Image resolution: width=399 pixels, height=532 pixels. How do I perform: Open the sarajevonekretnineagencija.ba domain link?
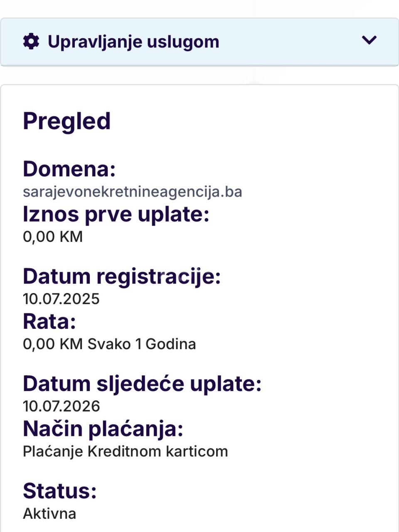(132, 192)
